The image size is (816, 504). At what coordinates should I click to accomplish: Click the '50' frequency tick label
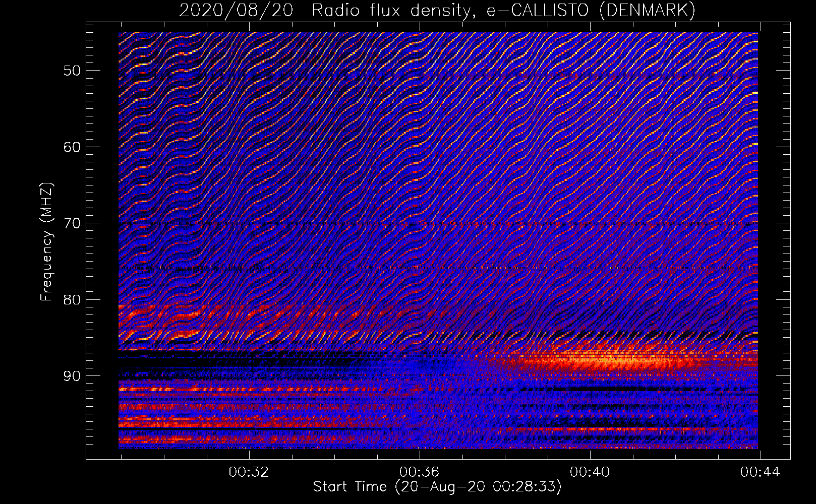(x=72, y=70)
